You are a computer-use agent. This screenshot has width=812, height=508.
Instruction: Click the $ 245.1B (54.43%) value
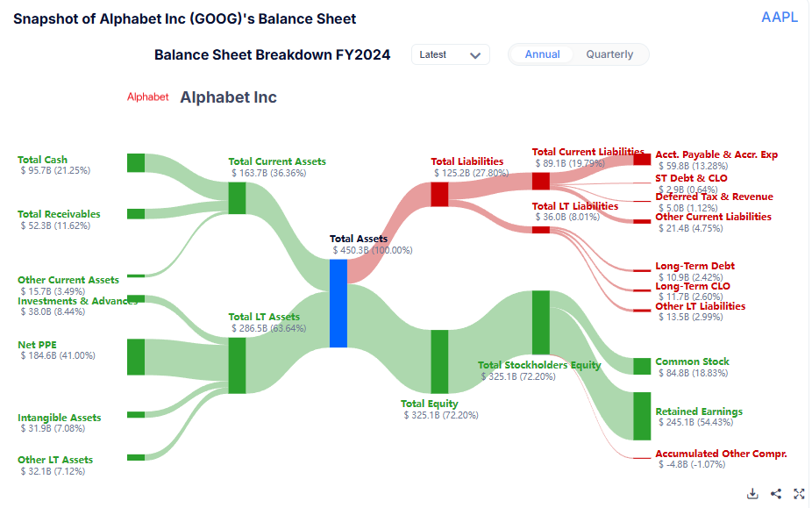click(x=696, y=423)
